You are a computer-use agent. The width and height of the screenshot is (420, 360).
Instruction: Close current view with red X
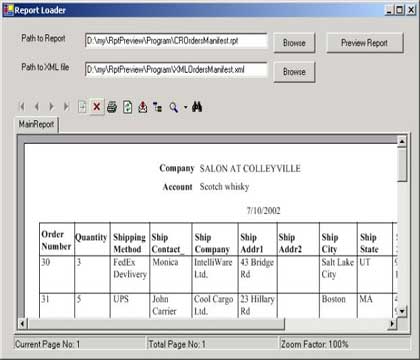[x=97, y=107]
